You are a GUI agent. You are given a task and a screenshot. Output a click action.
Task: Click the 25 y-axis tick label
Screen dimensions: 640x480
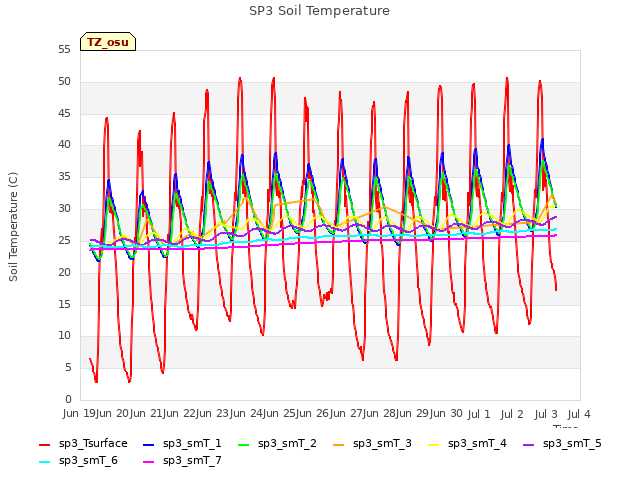64,240
